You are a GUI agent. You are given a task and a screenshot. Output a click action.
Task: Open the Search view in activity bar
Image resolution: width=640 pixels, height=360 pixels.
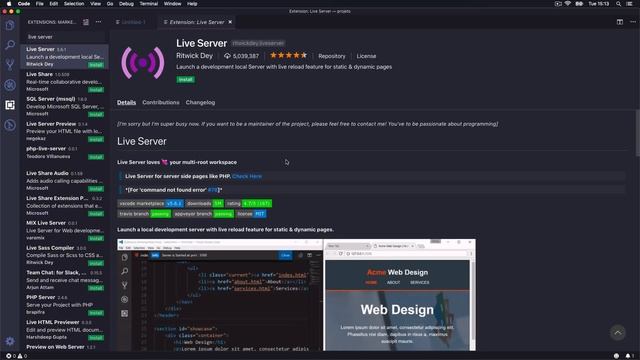pyautogui.click(x=10, y=45)
